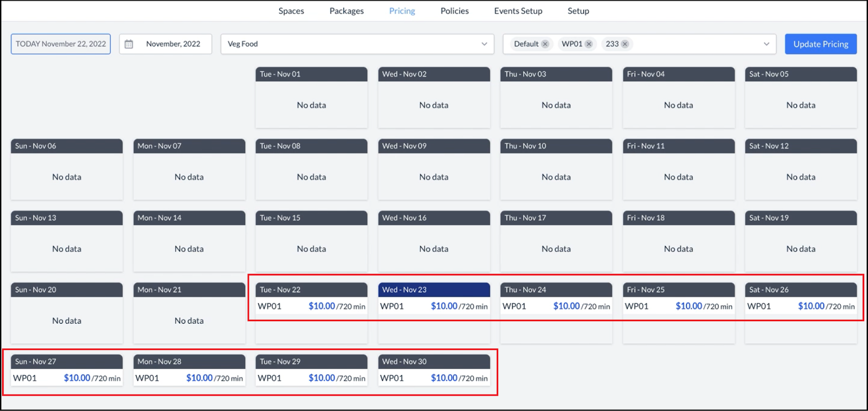
Task: Open the spaces multi-select dropdown arrow
Action: click(766, 44)
